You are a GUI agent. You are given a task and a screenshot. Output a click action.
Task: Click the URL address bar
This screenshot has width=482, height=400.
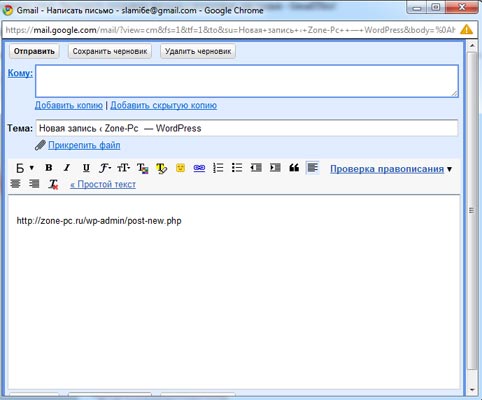point(230,30)
